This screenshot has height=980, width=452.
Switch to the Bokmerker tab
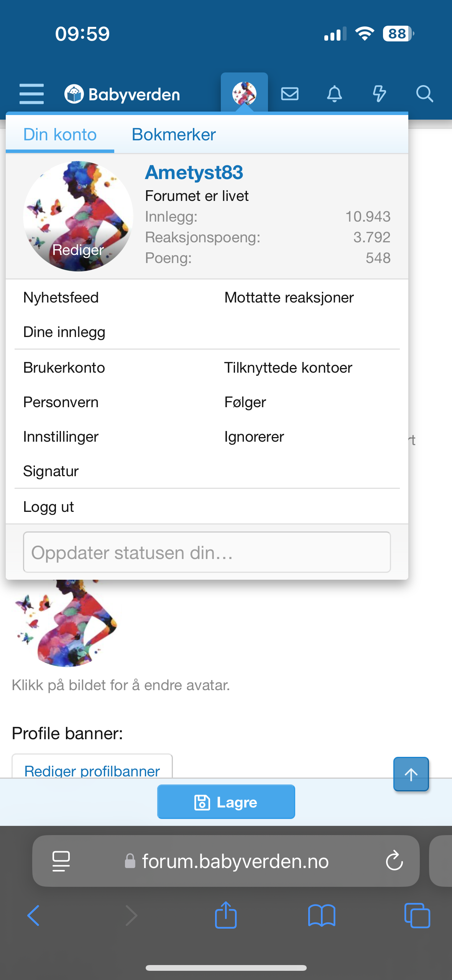(x=174, y=135)
